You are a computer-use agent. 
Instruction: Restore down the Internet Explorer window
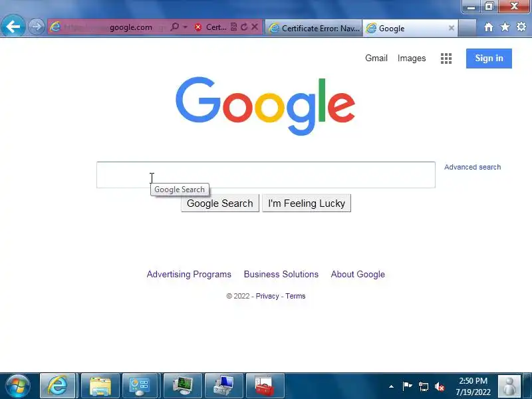(x=489, y=6)
